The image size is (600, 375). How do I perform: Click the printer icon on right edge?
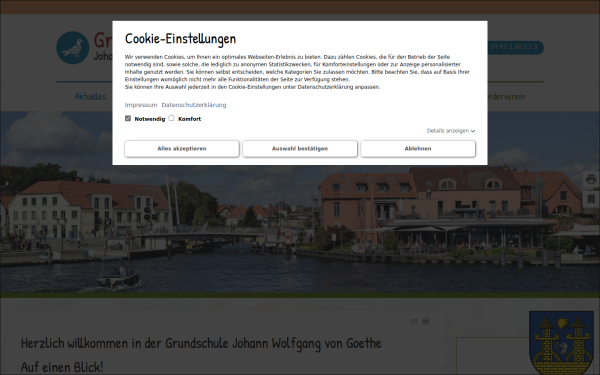(591, 179)
